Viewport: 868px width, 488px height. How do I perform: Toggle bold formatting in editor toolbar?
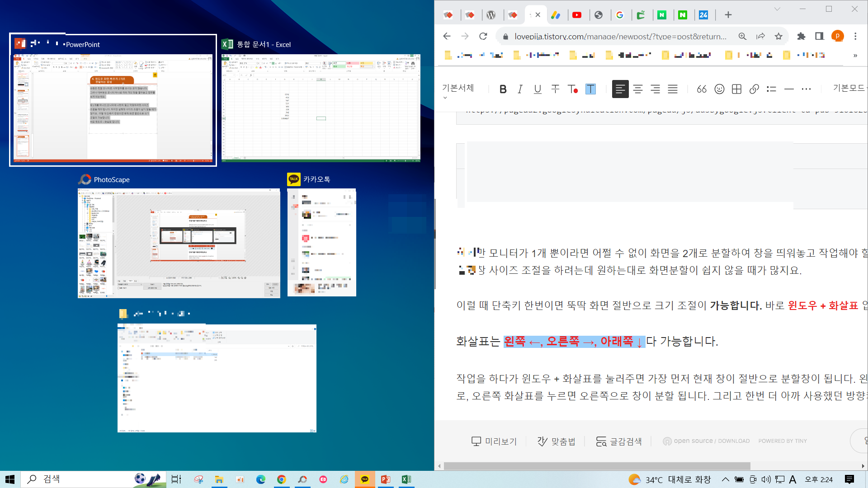pyautogui.click(x=503, y=89)
